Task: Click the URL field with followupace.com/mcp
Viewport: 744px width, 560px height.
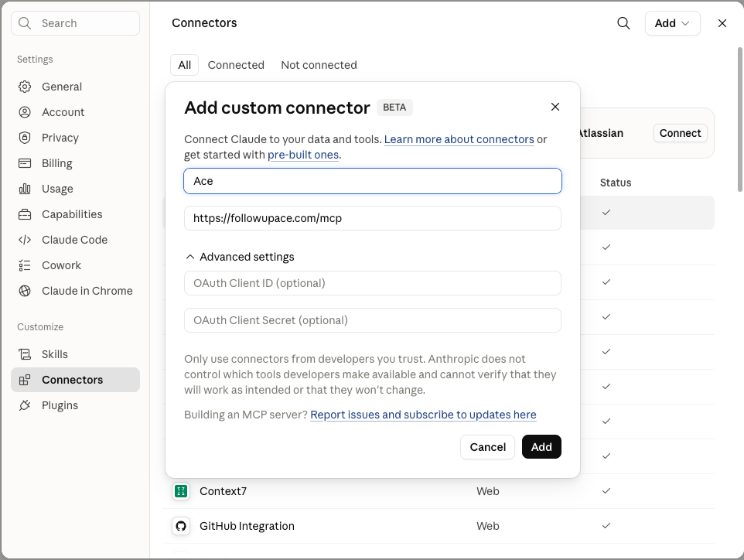Action: click(373, 218)
